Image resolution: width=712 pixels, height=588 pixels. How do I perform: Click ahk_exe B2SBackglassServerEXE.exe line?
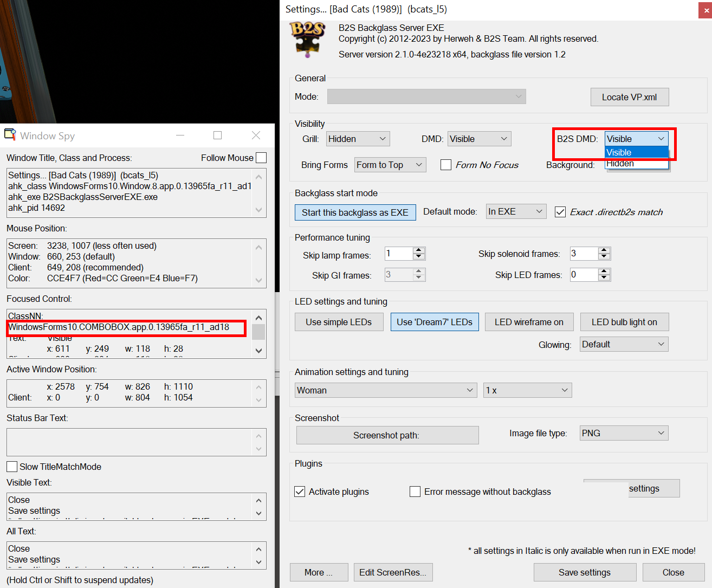pyautogui.click(x=83, y=197)
